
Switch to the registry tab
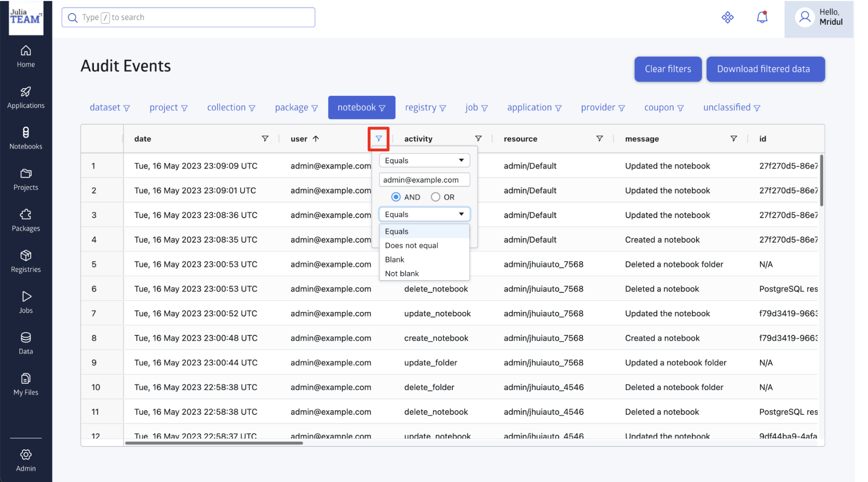pos(425,108)
